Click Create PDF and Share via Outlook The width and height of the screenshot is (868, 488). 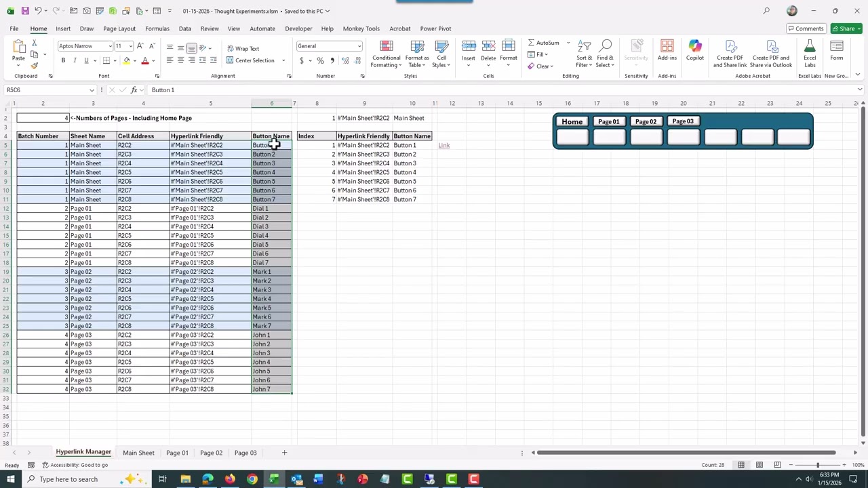pyautogui.click(x=771, y=54)
